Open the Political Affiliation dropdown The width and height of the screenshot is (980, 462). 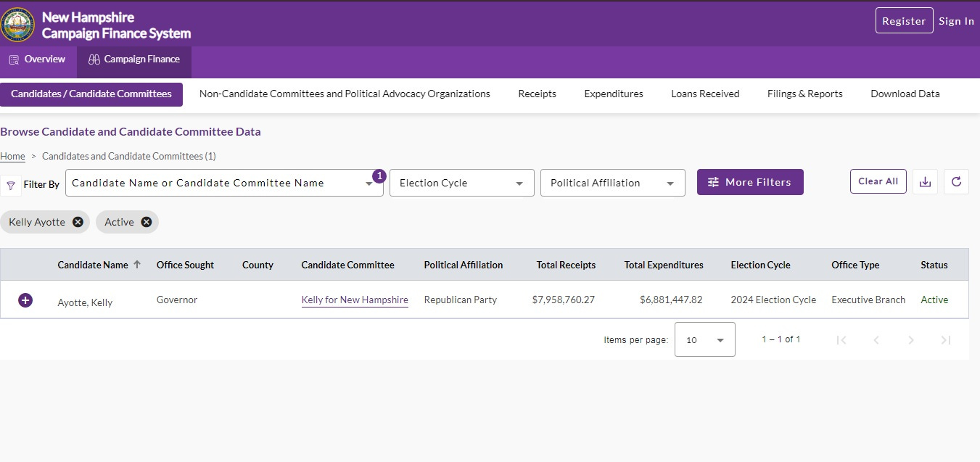(613, 183)
